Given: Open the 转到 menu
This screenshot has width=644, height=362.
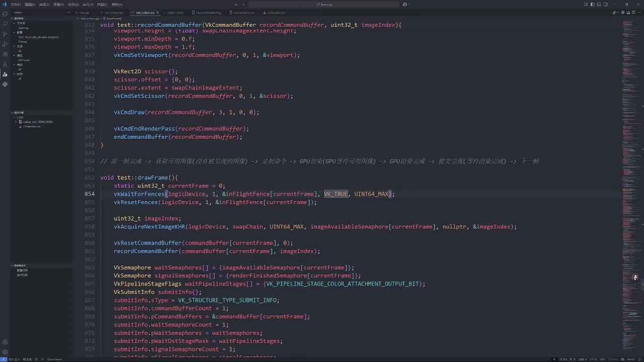Looking at the screenshot, I should [73, 4].
